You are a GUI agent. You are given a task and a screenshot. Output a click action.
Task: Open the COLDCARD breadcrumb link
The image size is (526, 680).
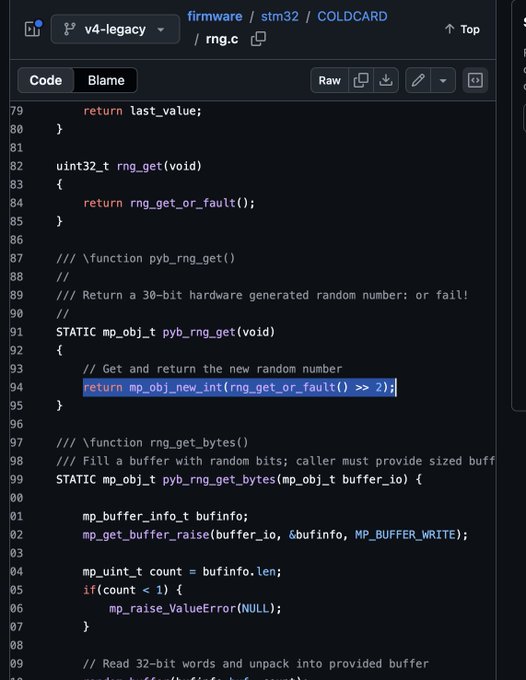click(352, 16)
